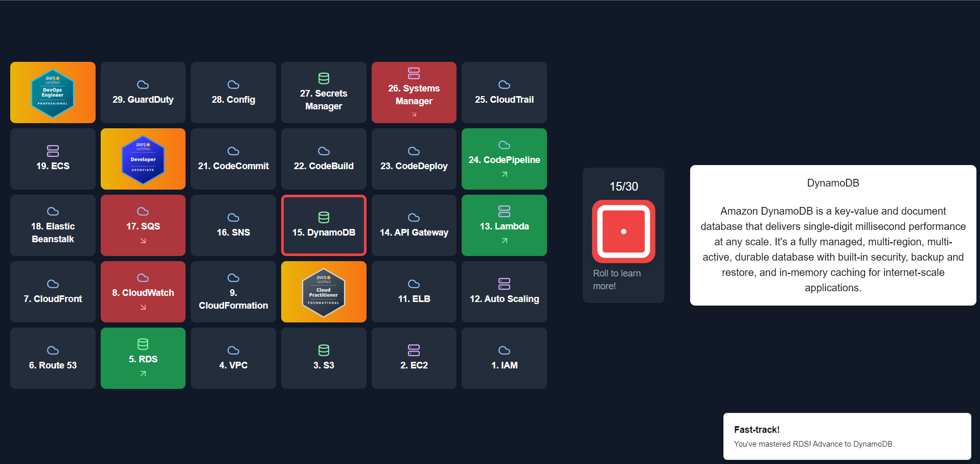980x464 pixels.
Task: Click the down arrow on CloudWatch tile
Action: pyautogui.click(x=143, y=307)
